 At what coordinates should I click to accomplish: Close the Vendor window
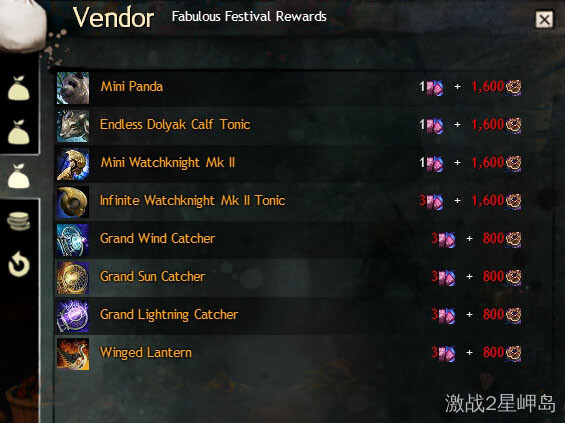pyautogui.click(x=544, y=19)
